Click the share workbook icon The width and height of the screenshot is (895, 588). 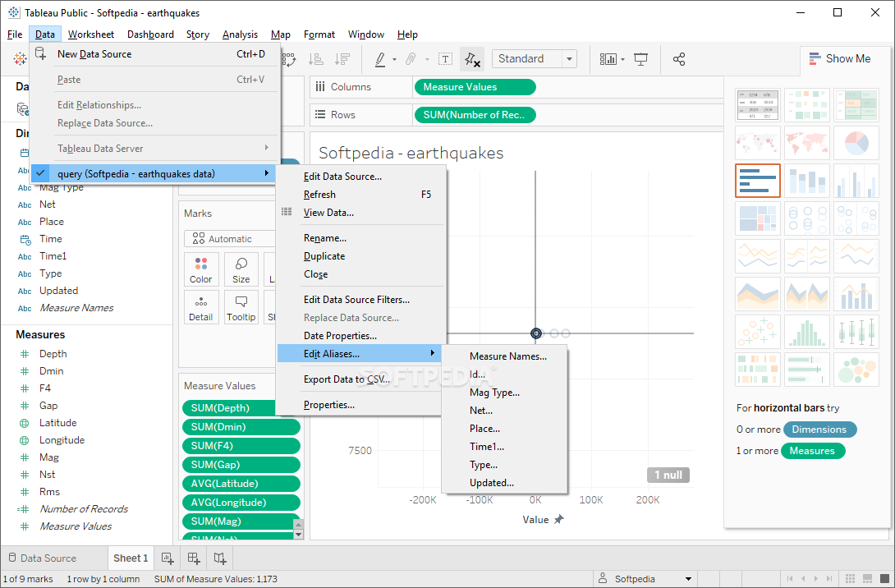(679, 59)
